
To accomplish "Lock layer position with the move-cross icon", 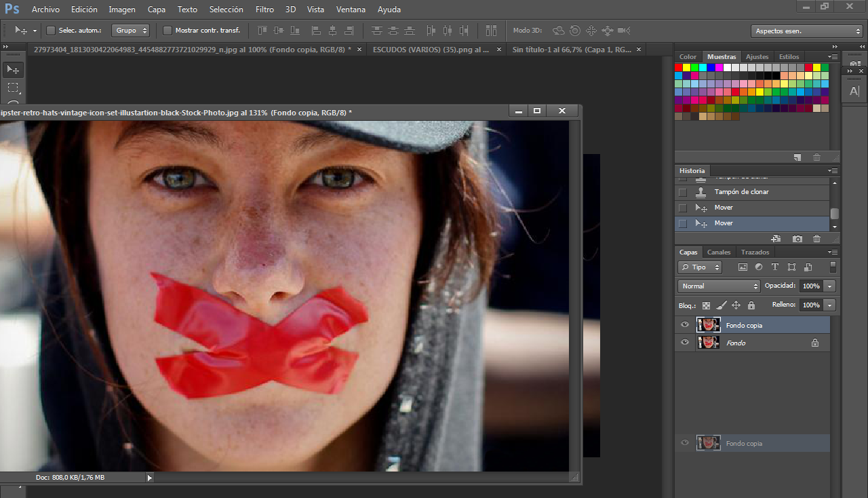I will click(736, 305).
